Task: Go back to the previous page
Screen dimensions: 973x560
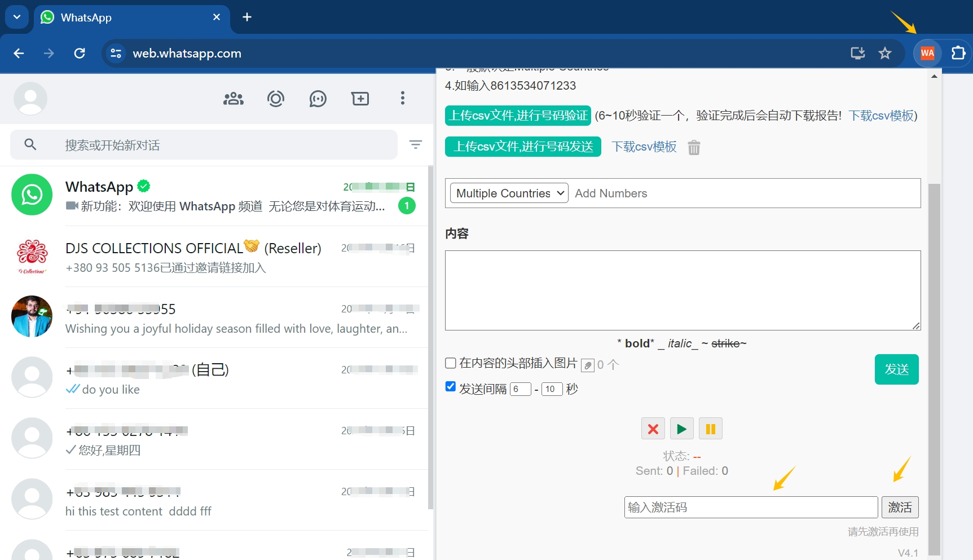Action: coord(19,53)
